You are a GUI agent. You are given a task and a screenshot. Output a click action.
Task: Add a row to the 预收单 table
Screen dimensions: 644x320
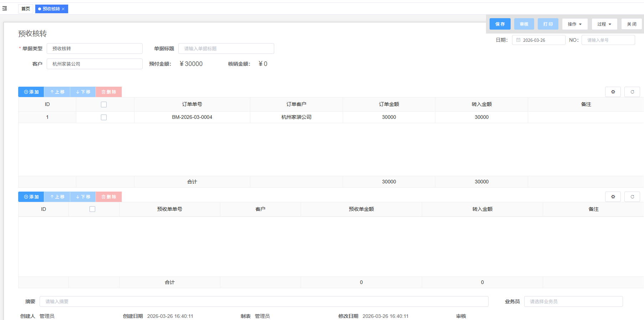(31, 197)
